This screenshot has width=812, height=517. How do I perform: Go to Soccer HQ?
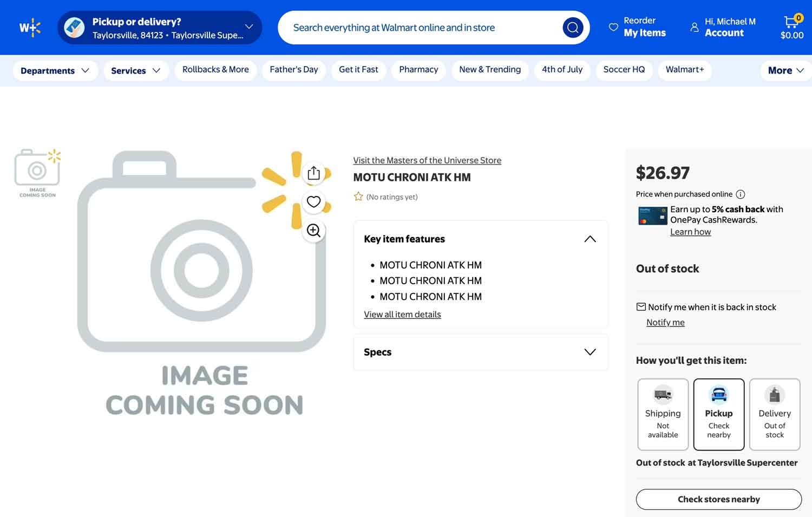624,70
